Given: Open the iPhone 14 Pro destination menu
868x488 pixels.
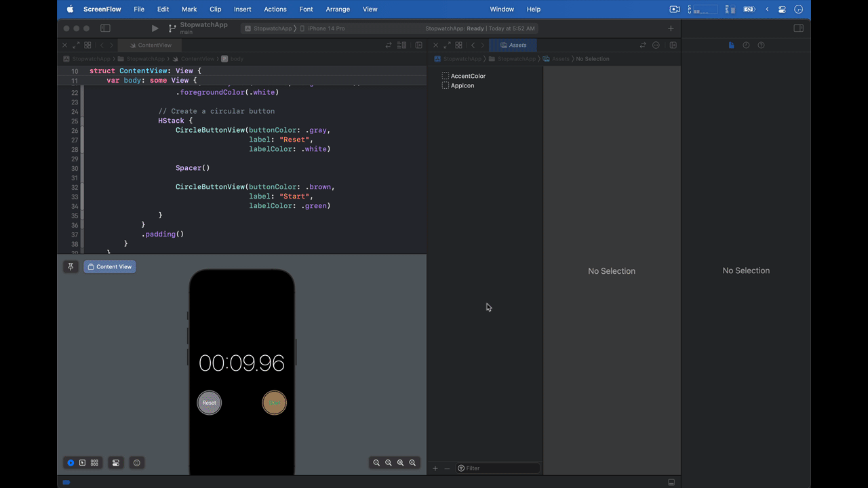Looking at the screenshot, I should point(325,28).
